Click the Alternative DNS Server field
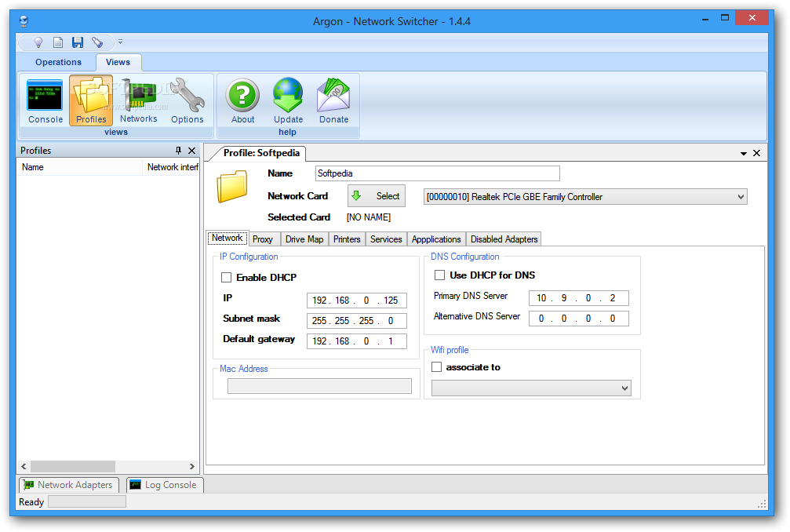The width and height of the screenshot is (790, 532). tap(578, 319)
